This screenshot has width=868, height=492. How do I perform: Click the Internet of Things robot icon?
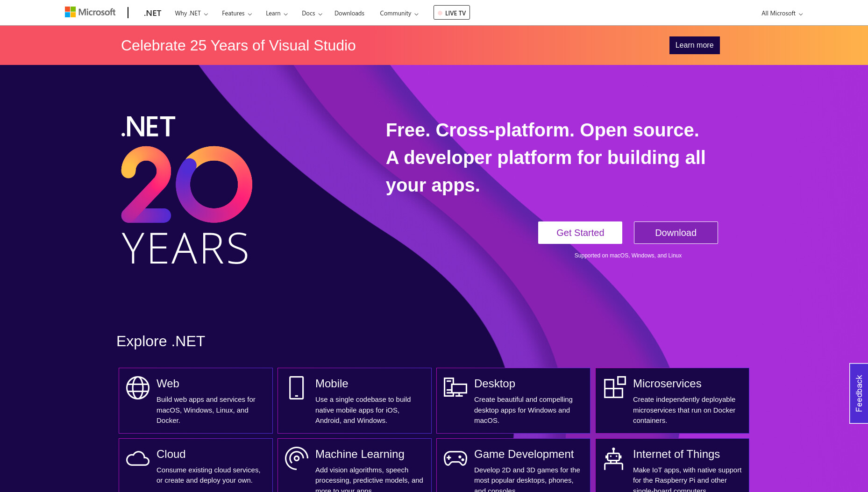(x=613, y=459)
